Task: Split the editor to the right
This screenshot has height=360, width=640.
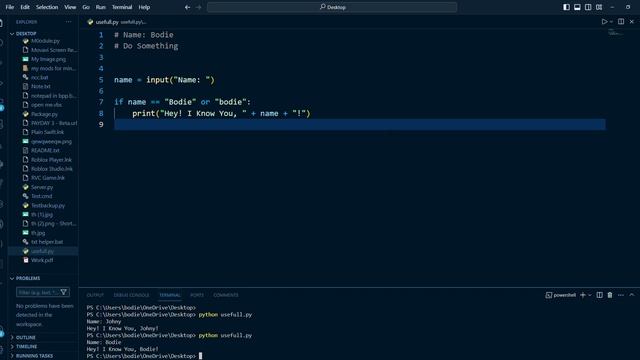Action: pyautogui.click(x=621, y=22)
